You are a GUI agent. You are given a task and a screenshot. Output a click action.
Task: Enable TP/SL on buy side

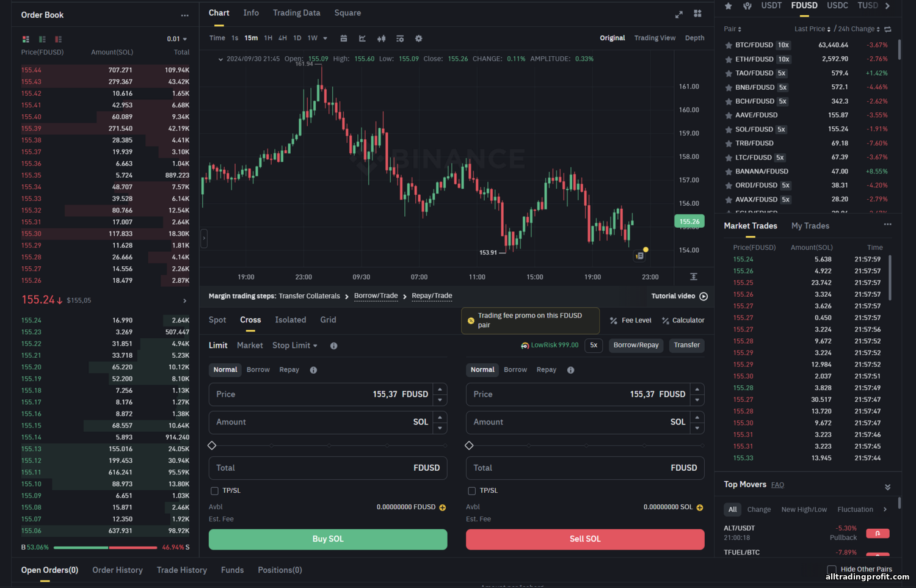(214, 491)
